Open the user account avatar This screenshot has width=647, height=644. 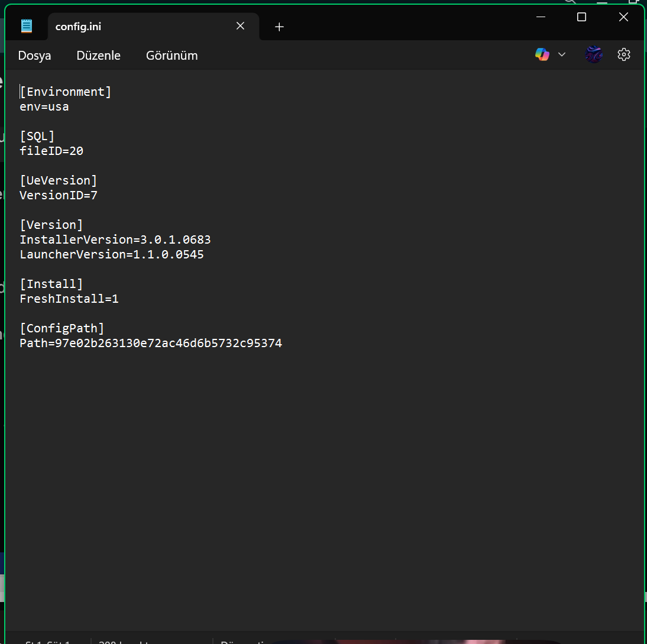click(593, 55)
